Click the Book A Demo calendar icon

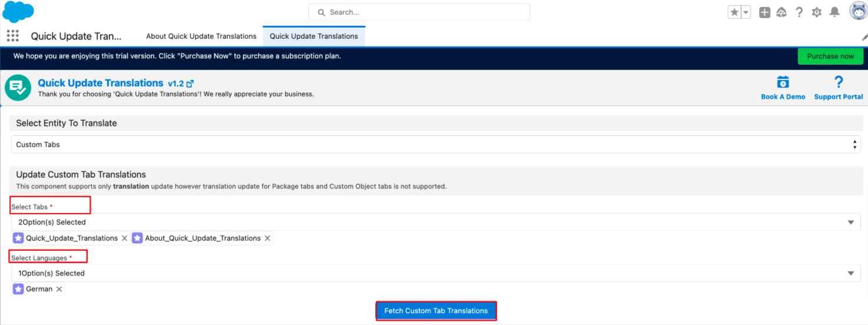pyautogui.click(x=783, y=82)
